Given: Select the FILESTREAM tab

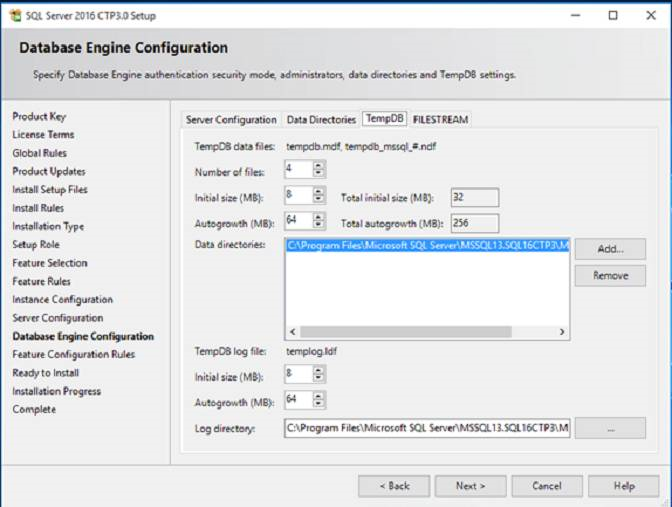Looking at the screenshot, I should point(440,120).
